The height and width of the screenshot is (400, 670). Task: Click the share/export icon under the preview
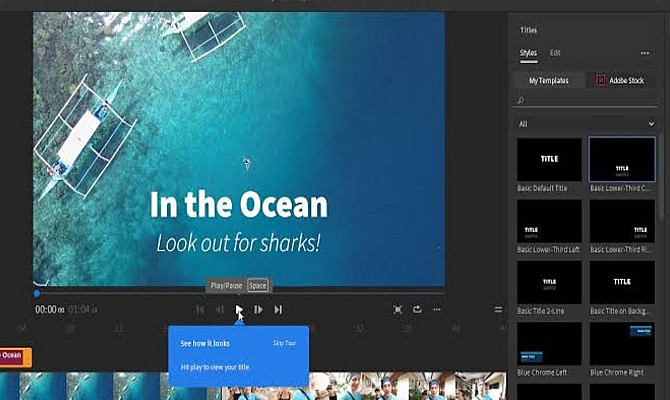(417, 309)
